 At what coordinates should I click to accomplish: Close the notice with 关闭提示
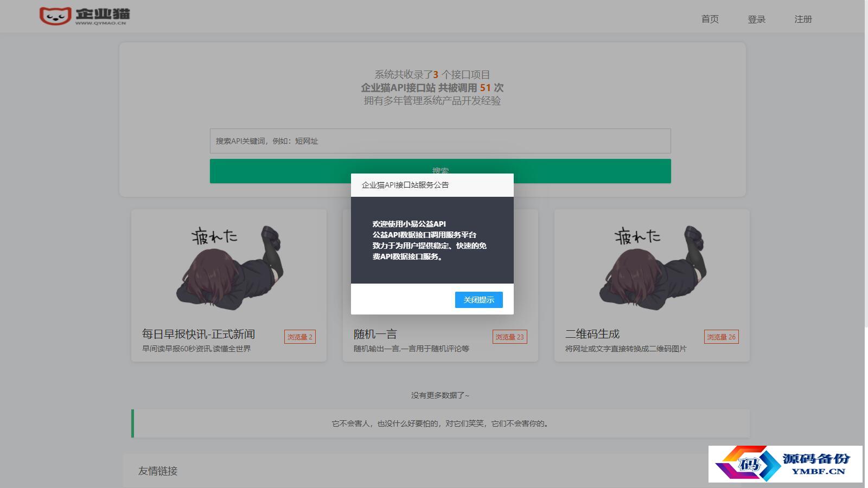tap(478, 300)
